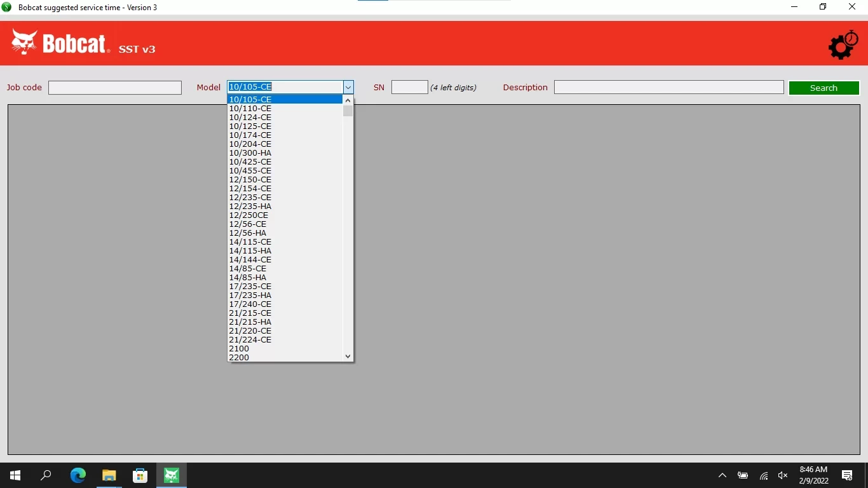Focus the Job code input field

tap(115, 88)
